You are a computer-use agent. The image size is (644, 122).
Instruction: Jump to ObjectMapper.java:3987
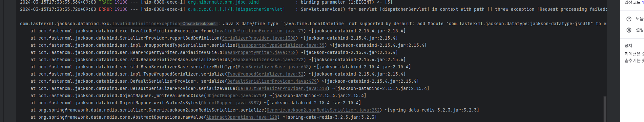pos(230,103)
